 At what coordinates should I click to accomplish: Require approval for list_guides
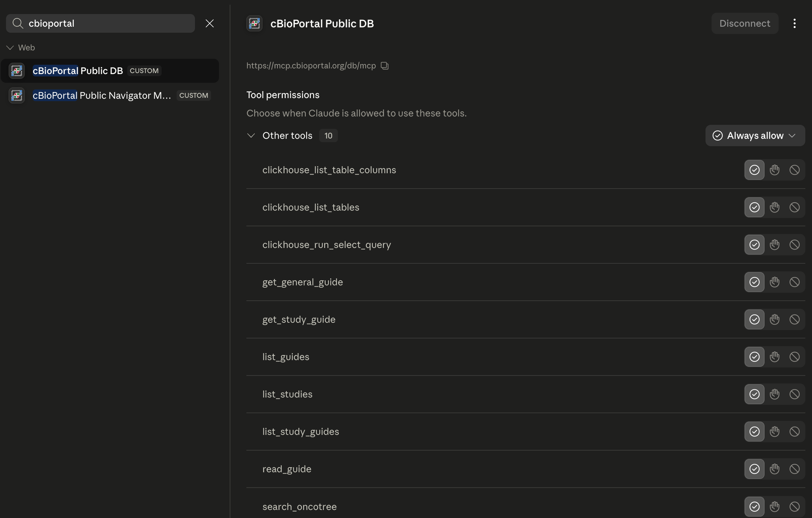775,357
